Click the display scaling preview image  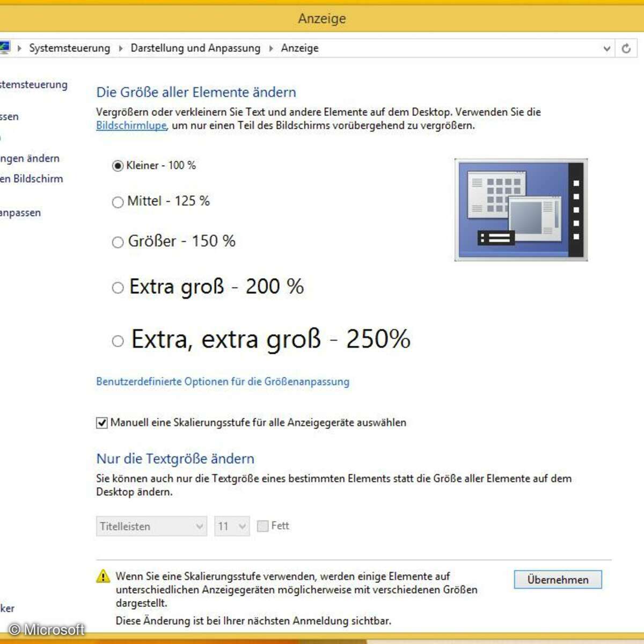(x=521, y=210)
